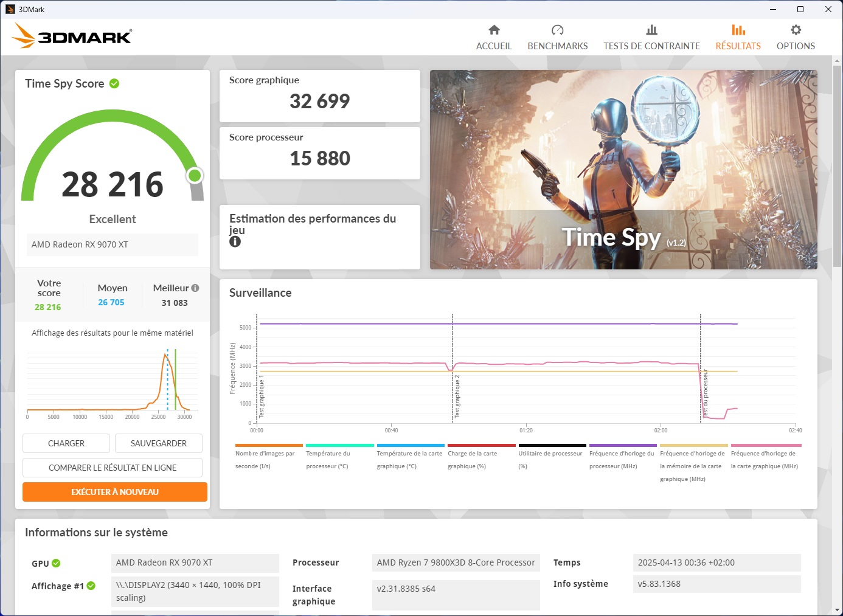
Task: Click the info icon next to Meilleur
Action: (195, 288)
